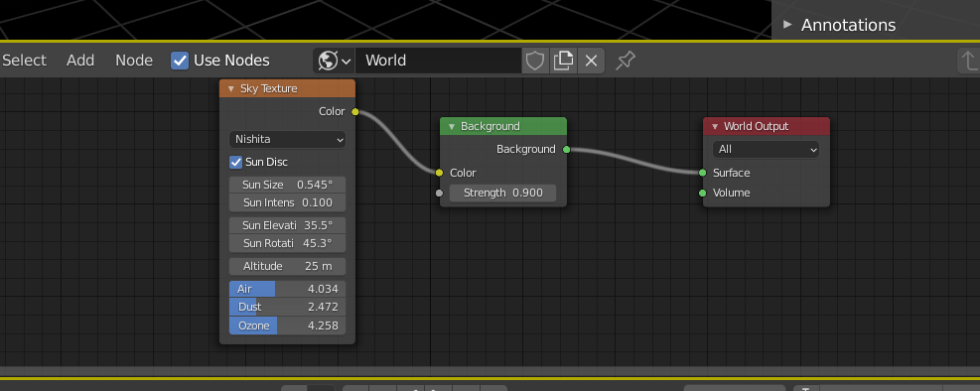
Task: Open the Nishita sky type dropdown
Action: 288,139
